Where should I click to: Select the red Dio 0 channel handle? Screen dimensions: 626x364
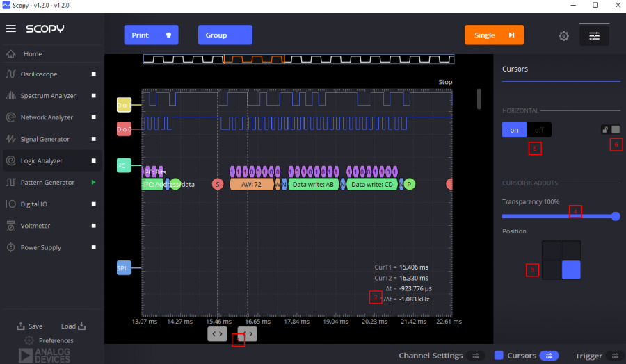[x=124, y=129]
